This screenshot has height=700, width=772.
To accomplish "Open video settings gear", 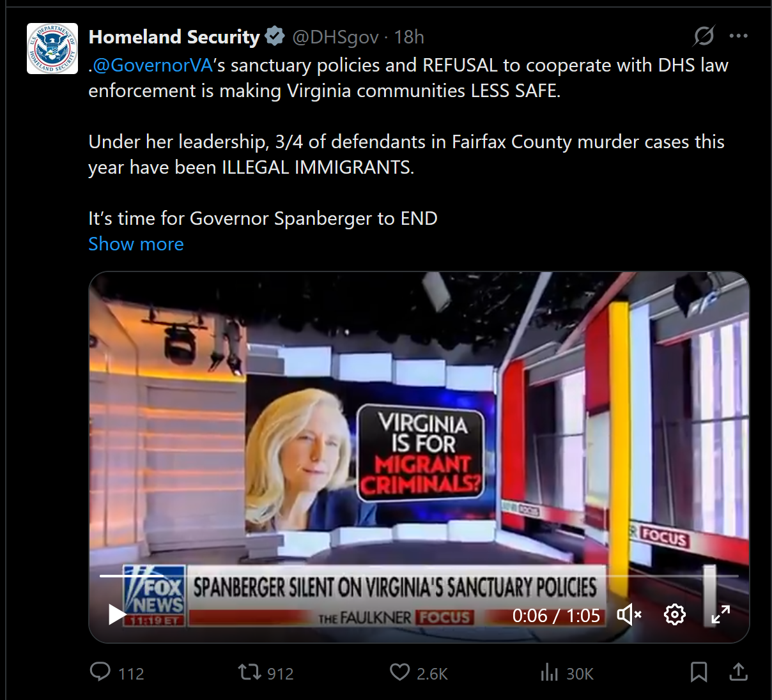I will coord(675,614).
